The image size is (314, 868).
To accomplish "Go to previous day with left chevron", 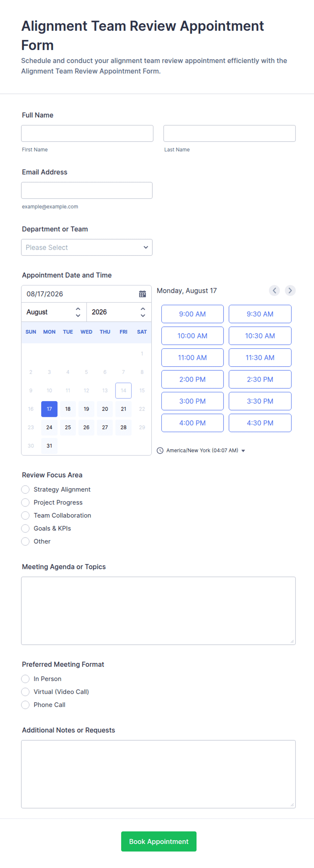I will [274, 290].
